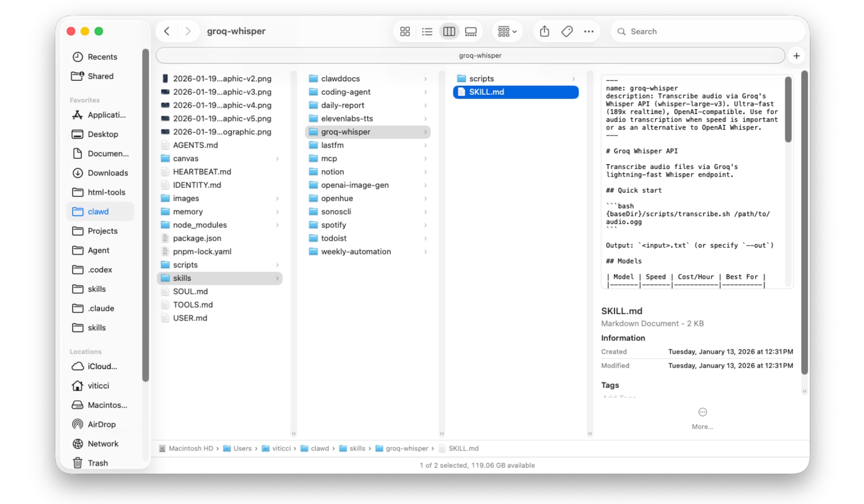This screenshot has width=864, height=504.
Task: Open the openai-image-gen folder
Action: [368, 185]
